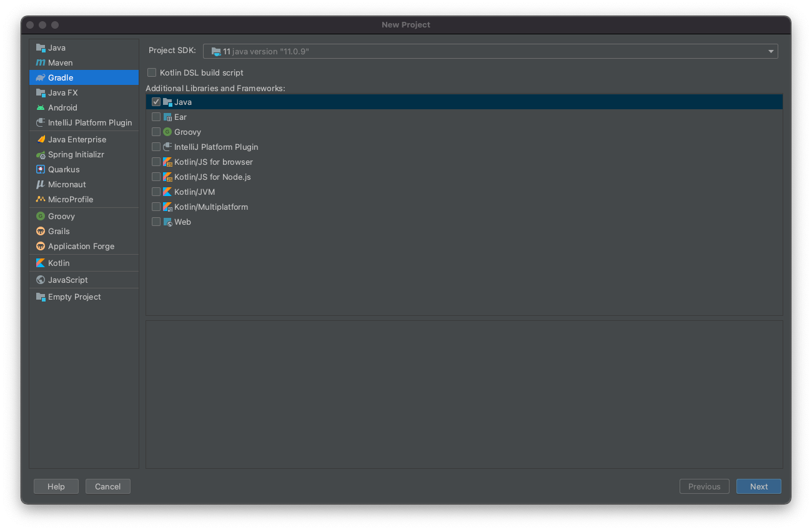Viewport: 812px width, 530px height.
Task: Click the Kotlin/JVM icon
Action: click(167, 192)
